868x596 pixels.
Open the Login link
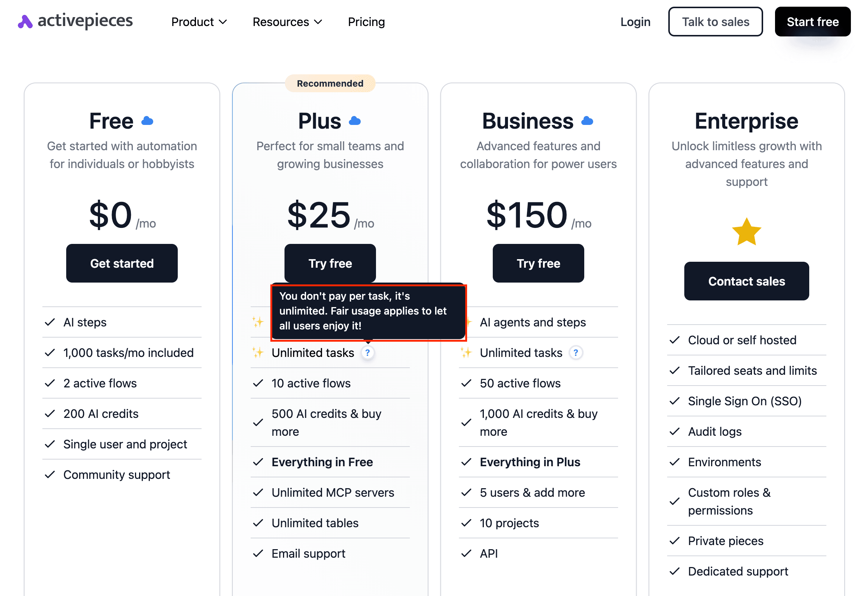[x=635, y=22]
